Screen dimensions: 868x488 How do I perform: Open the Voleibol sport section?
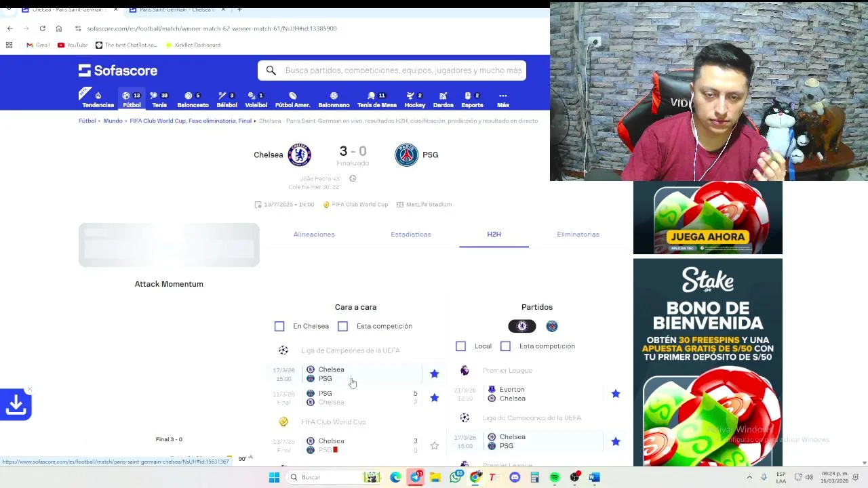(x=256, y=100)
